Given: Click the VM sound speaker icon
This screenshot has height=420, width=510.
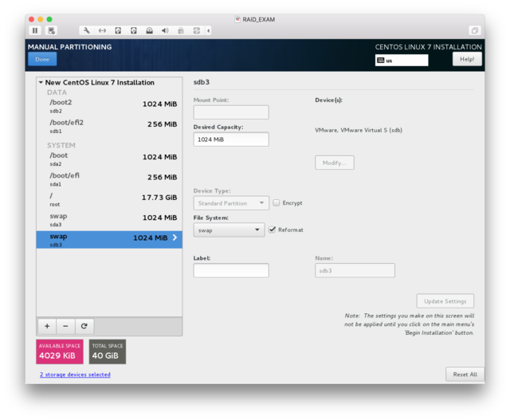Looking at the screenshot, I should click(x=165, y=30).
